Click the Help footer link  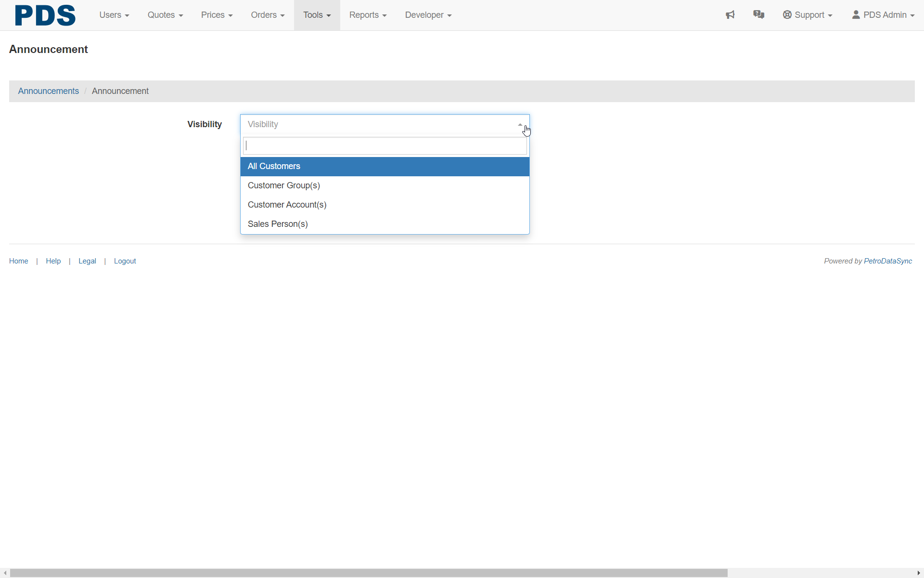[x=53, y=261]
